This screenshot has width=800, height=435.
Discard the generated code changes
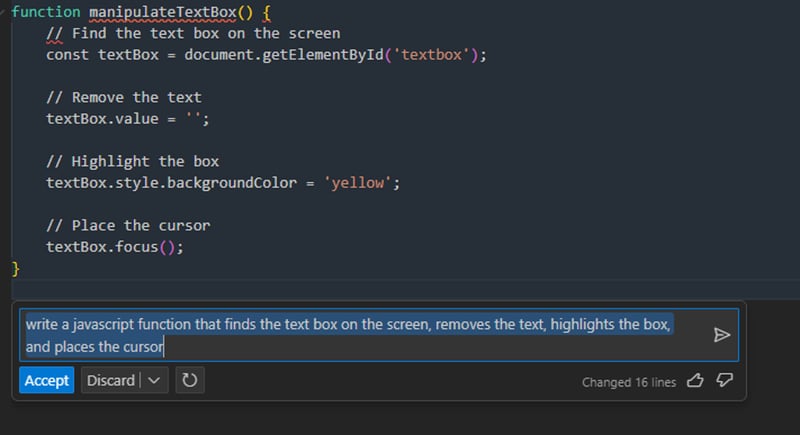[110, 381]
